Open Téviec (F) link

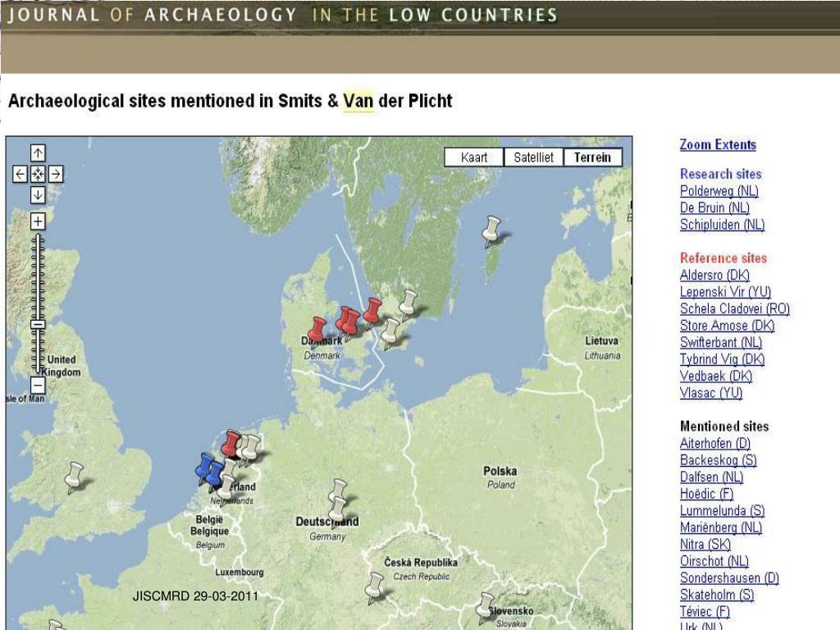[705, 612]
